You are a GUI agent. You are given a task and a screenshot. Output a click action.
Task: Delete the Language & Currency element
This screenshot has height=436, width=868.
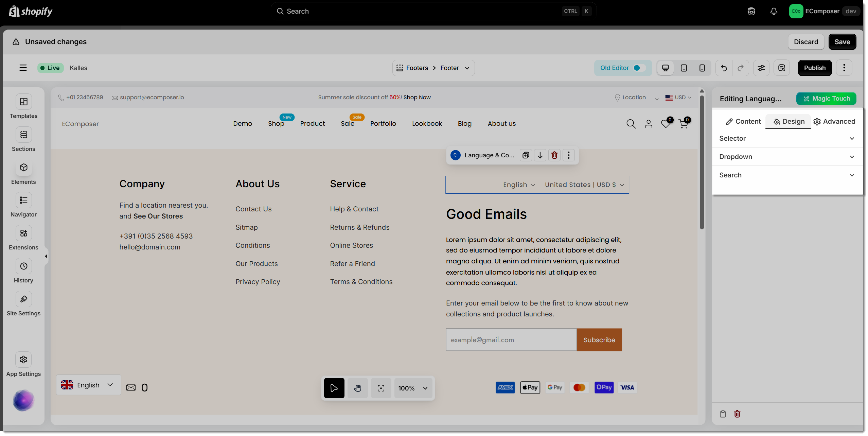click(x=554, y=155)
